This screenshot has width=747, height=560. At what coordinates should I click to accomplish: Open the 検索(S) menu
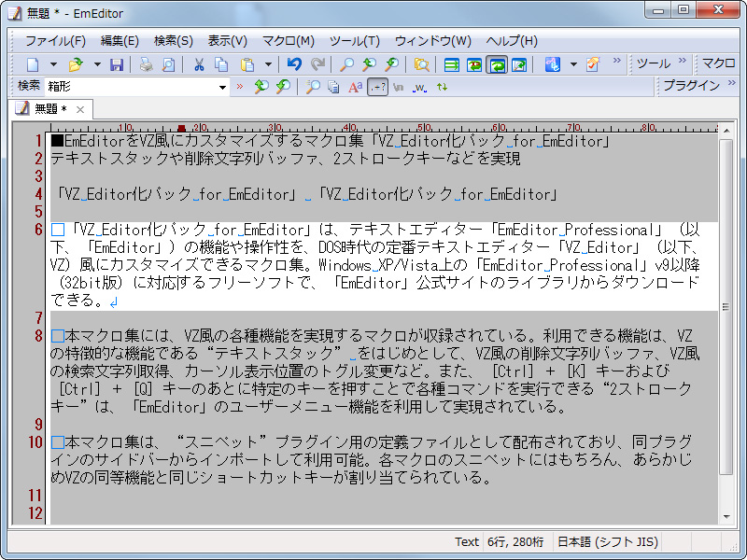[x=174, y=41]
